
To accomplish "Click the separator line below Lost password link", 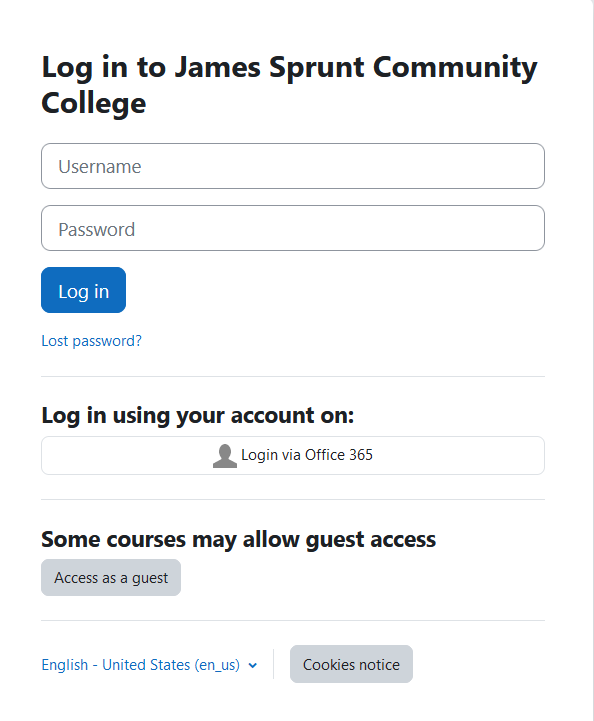I will [293, 377].
